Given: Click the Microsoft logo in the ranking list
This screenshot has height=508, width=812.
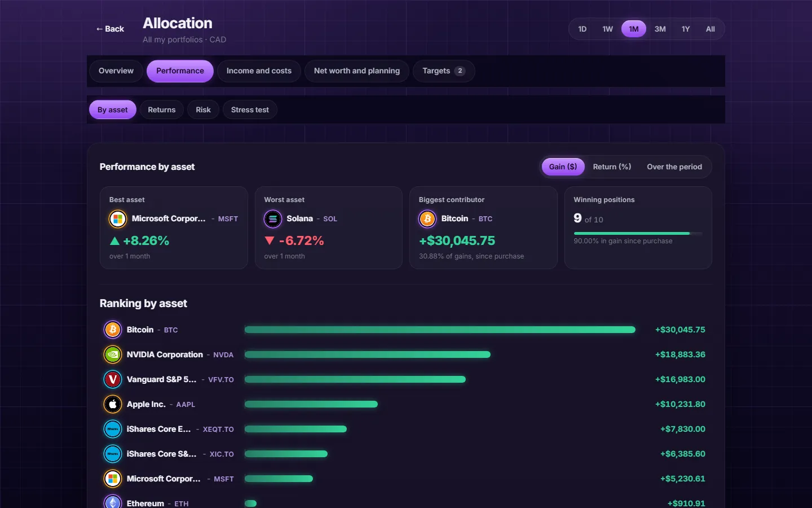Looking at the screenshot, I should click(113, 479).
